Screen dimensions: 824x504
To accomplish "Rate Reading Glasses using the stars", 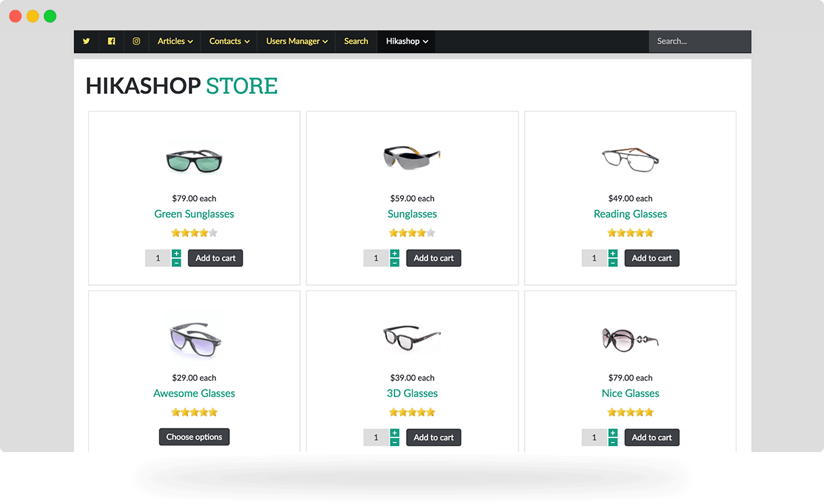I will [630, 233].
